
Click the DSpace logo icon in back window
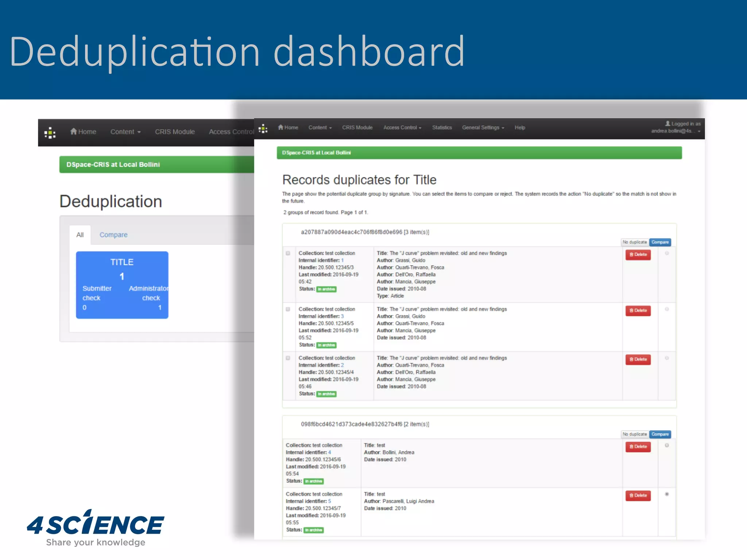50,133
